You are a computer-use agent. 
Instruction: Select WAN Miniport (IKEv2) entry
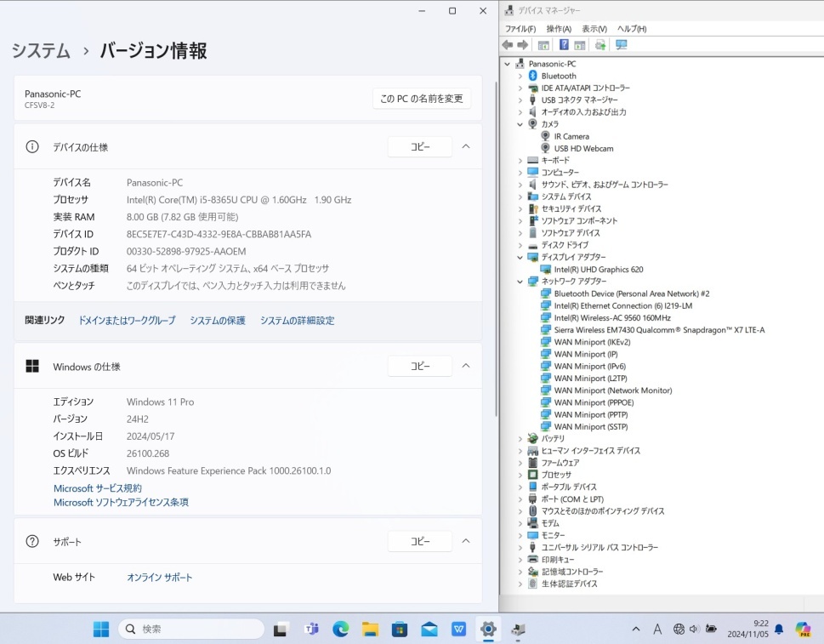(592, 342)
